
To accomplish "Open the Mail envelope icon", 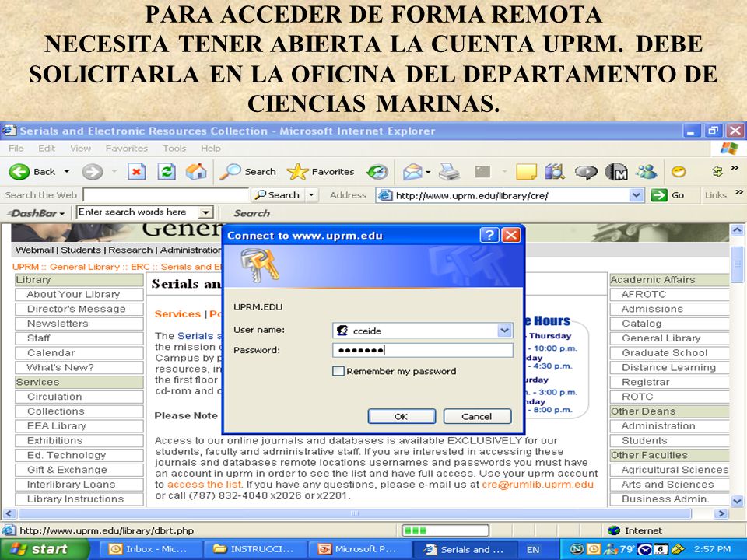I will click(412, 171).
